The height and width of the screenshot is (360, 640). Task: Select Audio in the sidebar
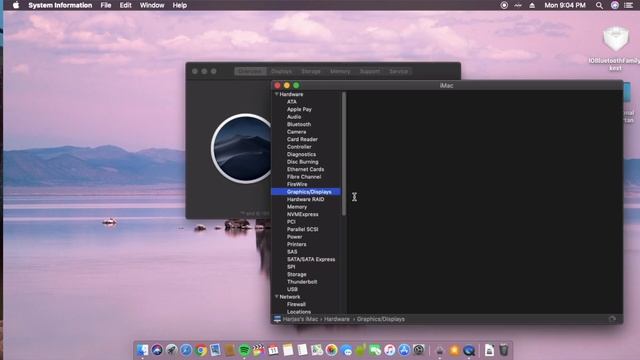coord(294,117)
